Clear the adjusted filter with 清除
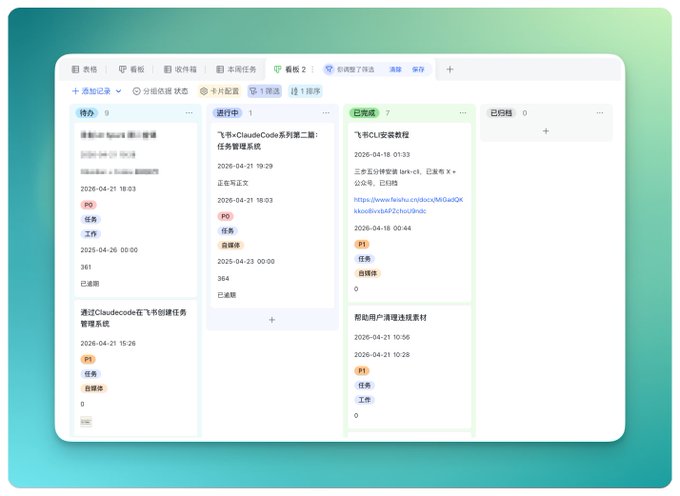The width and height of the screenshot is (680, 496). coord(396,69)
